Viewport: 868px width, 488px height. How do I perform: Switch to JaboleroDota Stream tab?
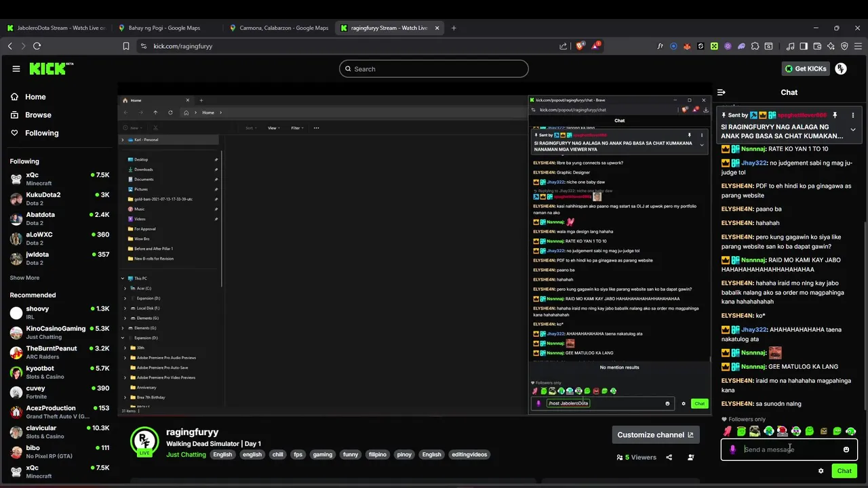click(56, 28)
